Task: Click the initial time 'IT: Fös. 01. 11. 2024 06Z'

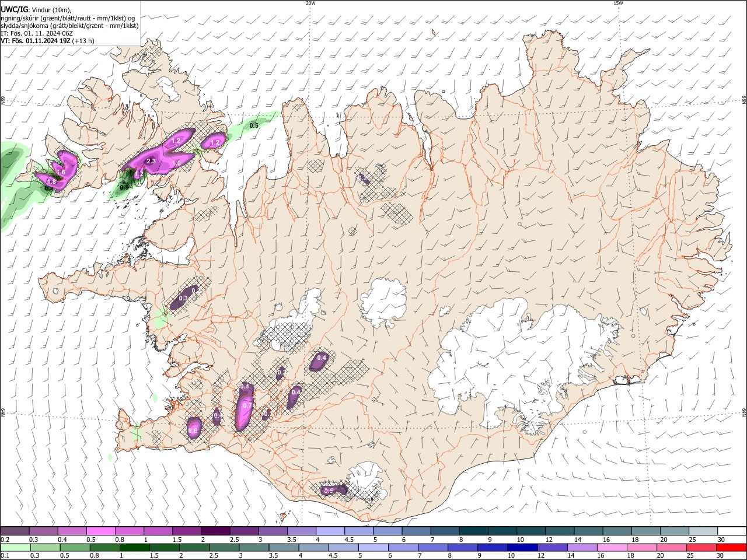Action: [x=37, y=33]
